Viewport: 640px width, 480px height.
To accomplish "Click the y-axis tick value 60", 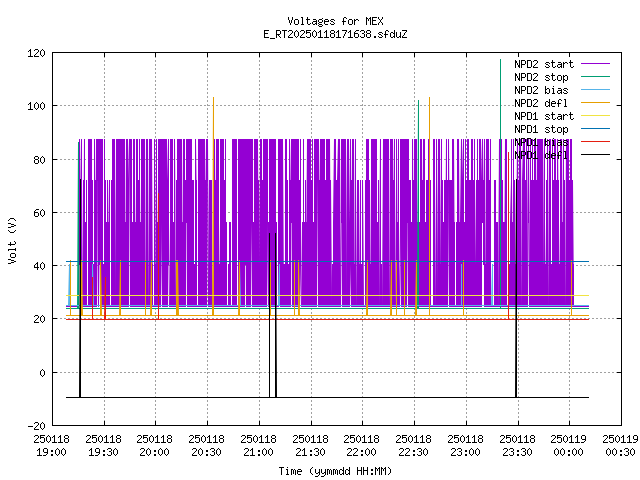I will [x=39, y=213].
